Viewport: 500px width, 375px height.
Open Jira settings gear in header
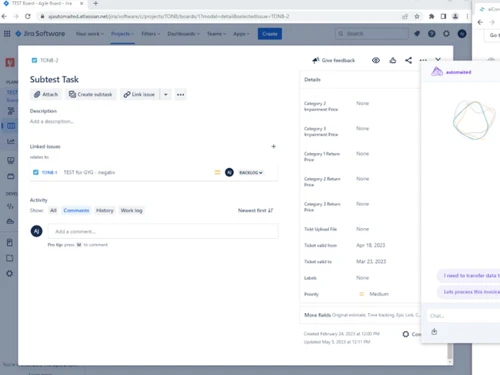coord(446,34)
